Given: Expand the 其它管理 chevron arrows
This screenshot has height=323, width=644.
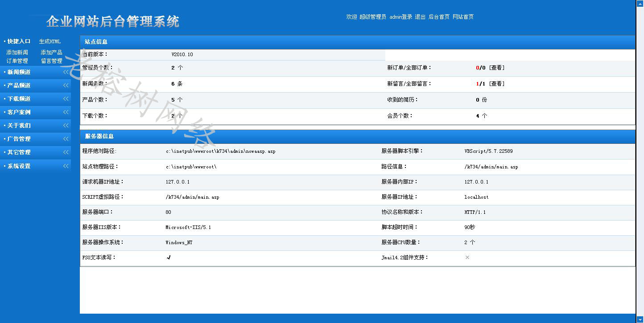Looking at the screenshot, I should [66, 152].
